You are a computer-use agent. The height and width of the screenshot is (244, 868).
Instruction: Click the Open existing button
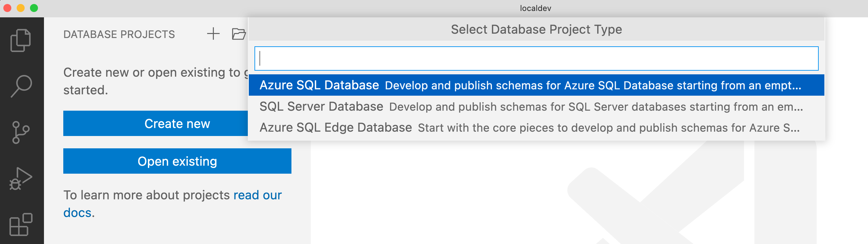177,161
